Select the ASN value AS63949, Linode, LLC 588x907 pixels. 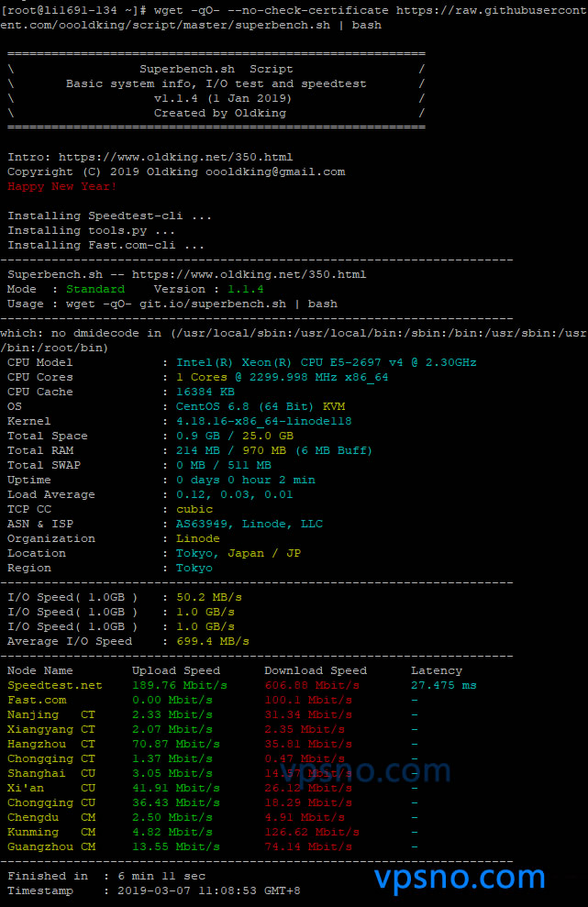pos(250,524)
